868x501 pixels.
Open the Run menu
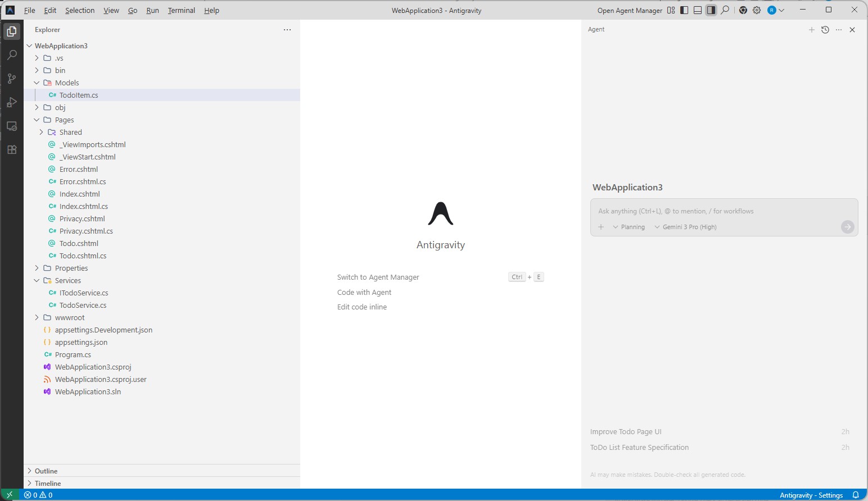[x=152, y=10]
